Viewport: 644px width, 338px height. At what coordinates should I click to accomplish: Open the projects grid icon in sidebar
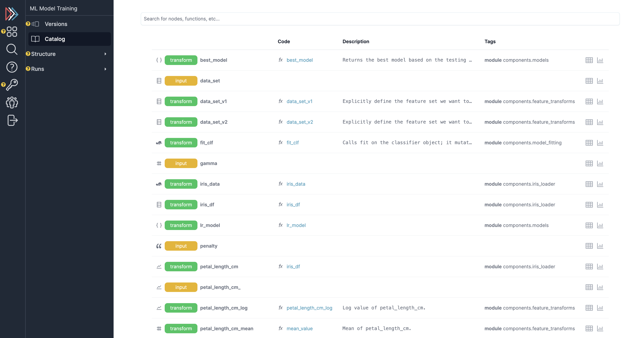coord(12,31)
